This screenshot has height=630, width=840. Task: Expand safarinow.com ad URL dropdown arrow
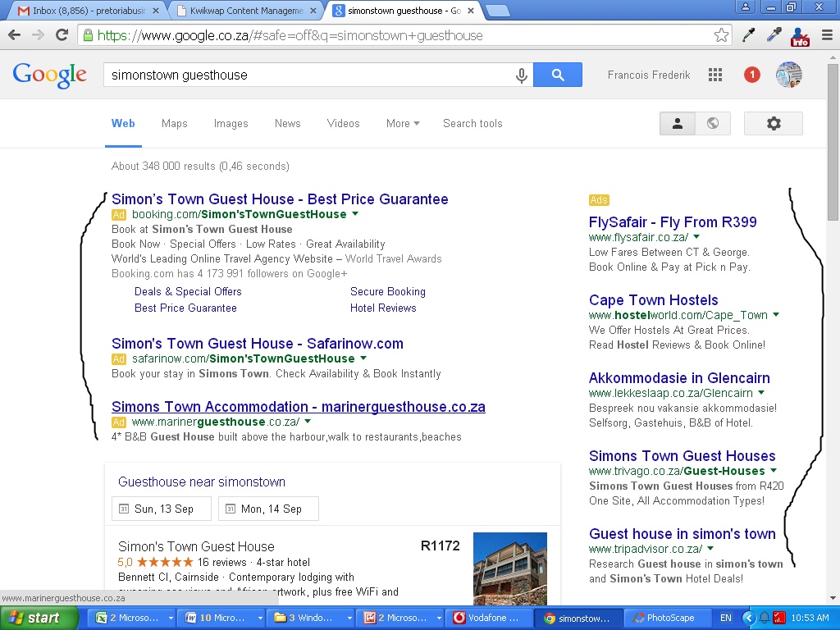363,358
